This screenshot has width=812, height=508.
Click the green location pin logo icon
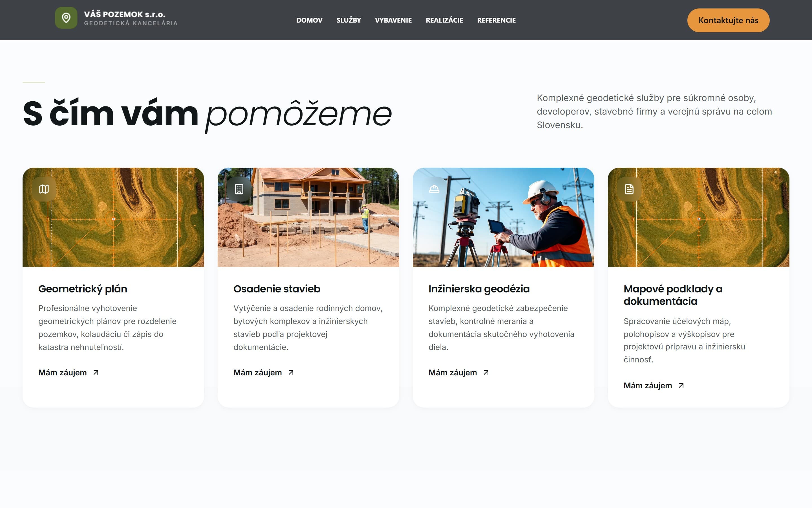tap(66, 18)
